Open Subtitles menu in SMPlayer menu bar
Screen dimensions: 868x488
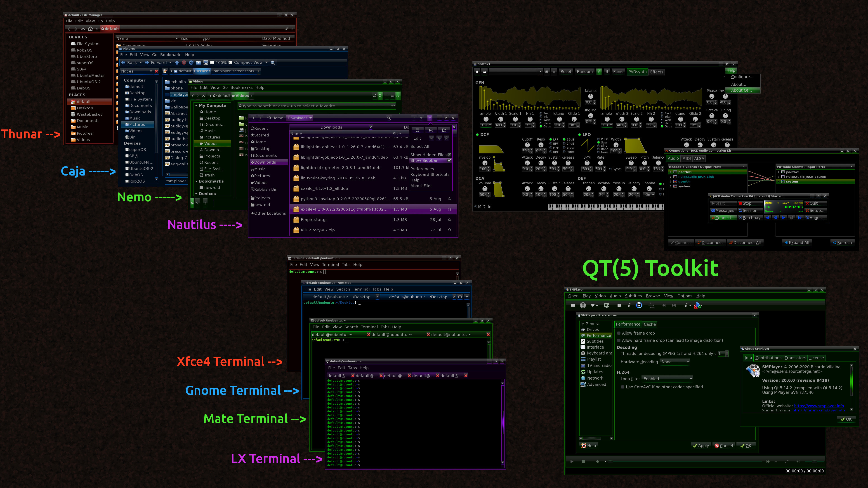point(633,296)
